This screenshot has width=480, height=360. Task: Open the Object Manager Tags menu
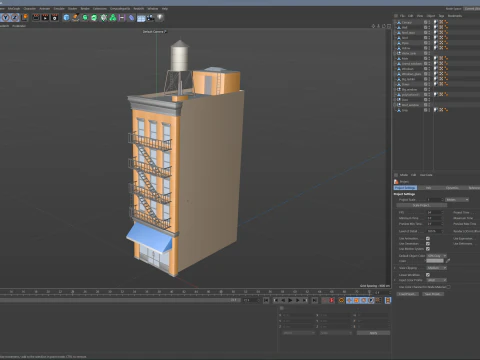pos(441,16)
